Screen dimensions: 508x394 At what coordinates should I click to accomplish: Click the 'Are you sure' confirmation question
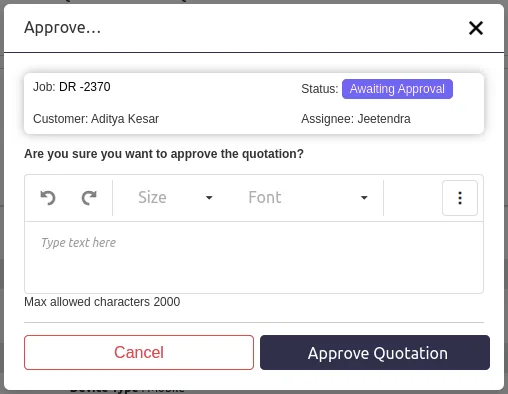(164, 154)
